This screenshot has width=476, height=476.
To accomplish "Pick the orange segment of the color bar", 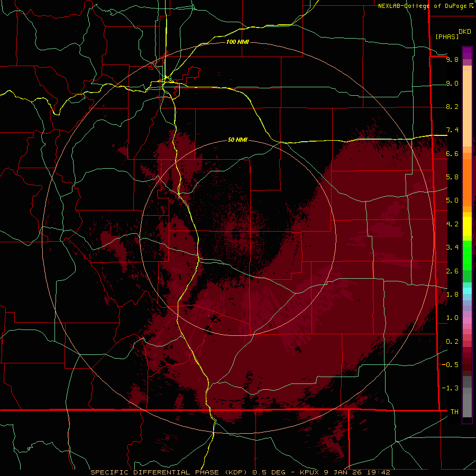I will pos(467,182).
